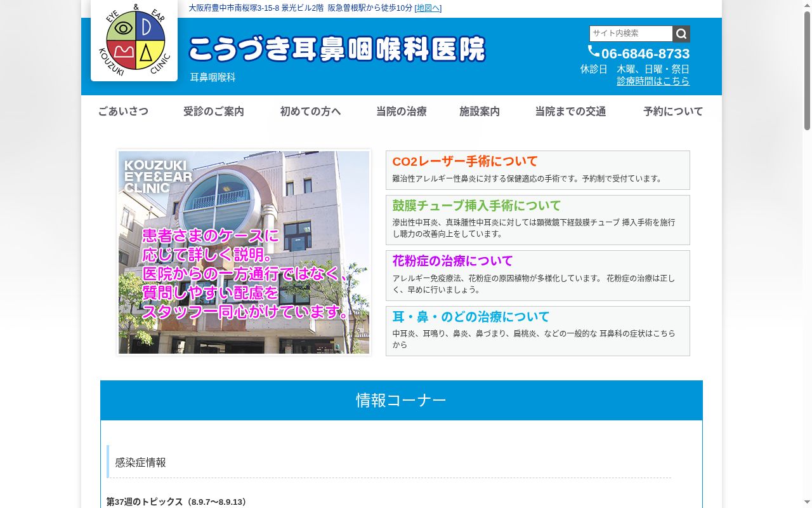Viewport: 812px width, 508px height.
Task: Click the clinic building photo banner
Action: coord(244,252)
